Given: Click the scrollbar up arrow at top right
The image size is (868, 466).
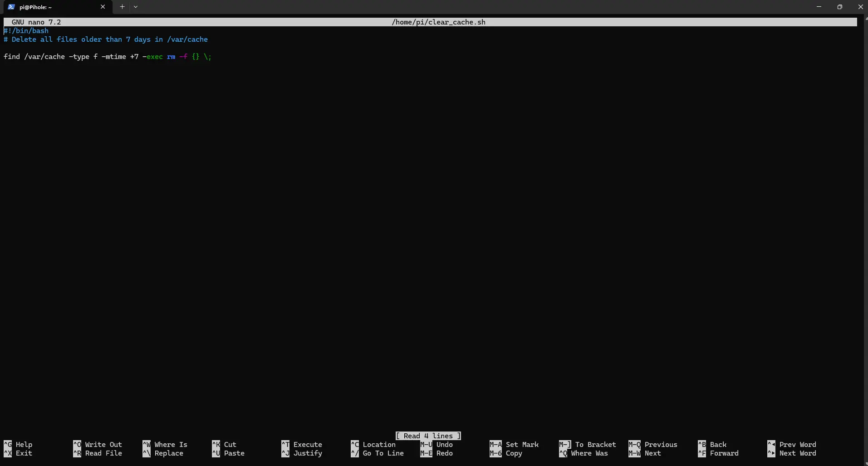Looking at the screenshot, I should tap(866, 19).
